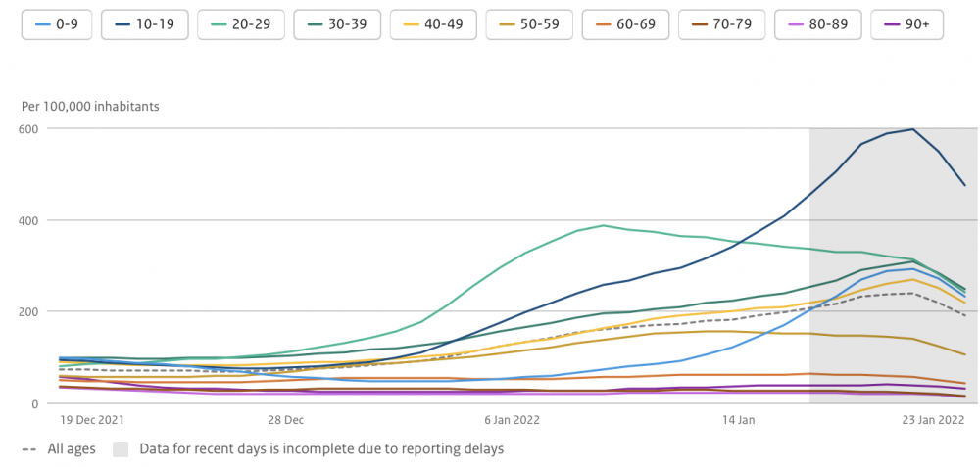Toggle the 0-9 age group series
The image size is (980, 467).
(x=58, y=24)
